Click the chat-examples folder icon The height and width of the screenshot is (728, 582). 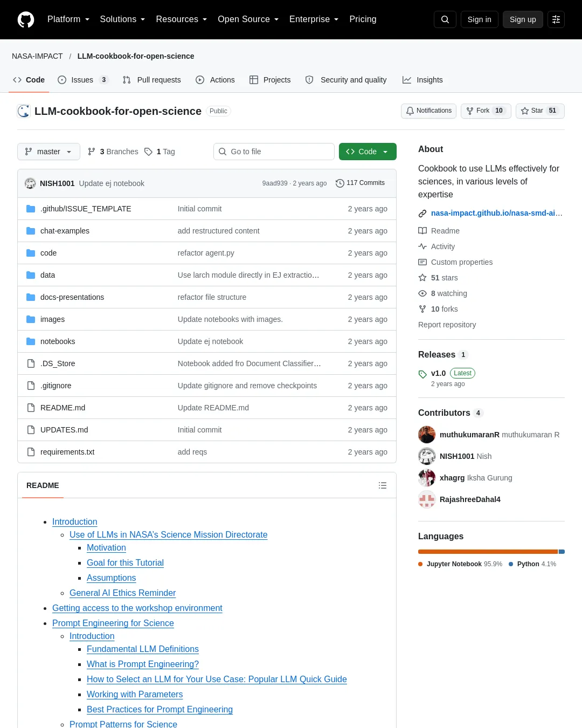[31, 231]
